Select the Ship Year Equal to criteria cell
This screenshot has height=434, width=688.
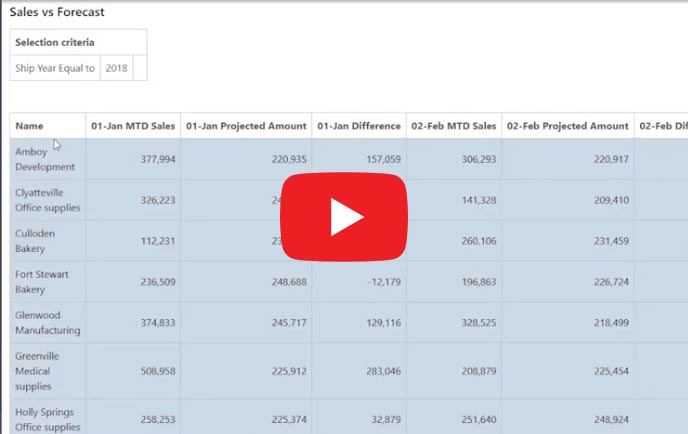click(x=55, y=68)
